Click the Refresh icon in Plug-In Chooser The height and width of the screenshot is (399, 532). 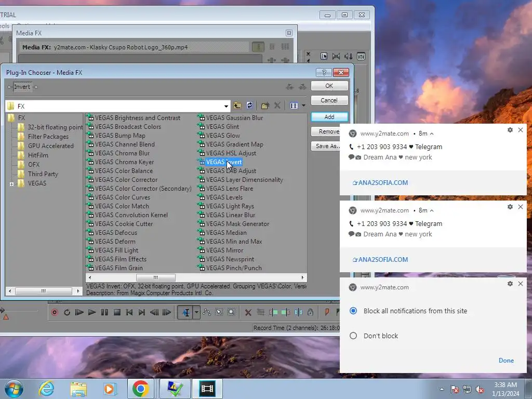pos(250,105)
